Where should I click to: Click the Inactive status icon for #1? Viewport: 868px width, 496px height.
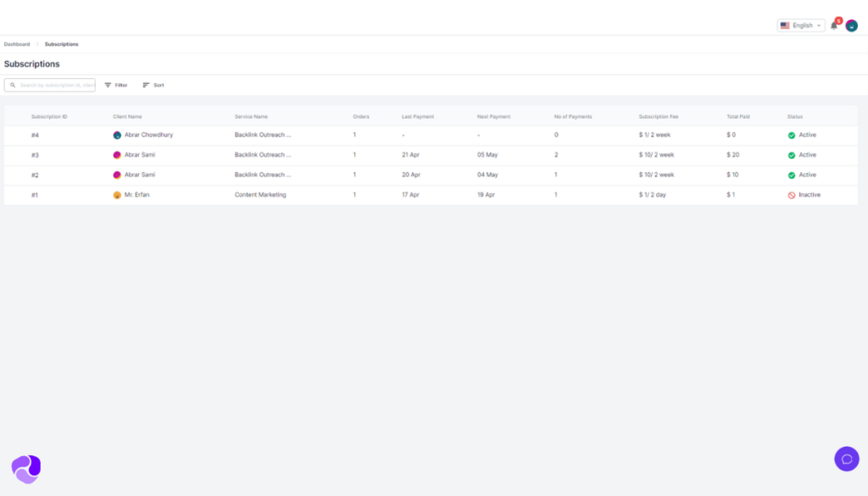point(791,195)
